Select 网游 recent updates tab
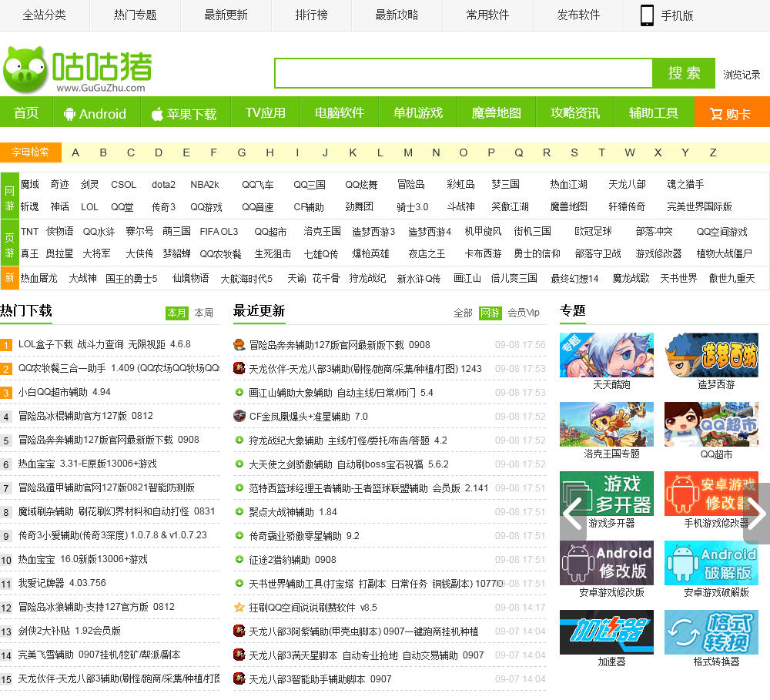The width and height of the screenshot is (770, 700). coord(490,313)
